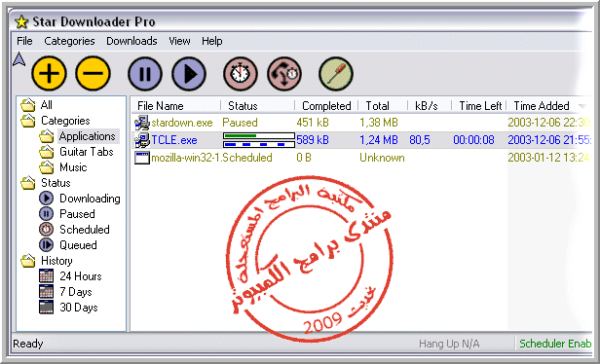This screenshot has height=364, width=600.
Task: Click the Paused icon in sidebar
Action: (x=47, y=214)
